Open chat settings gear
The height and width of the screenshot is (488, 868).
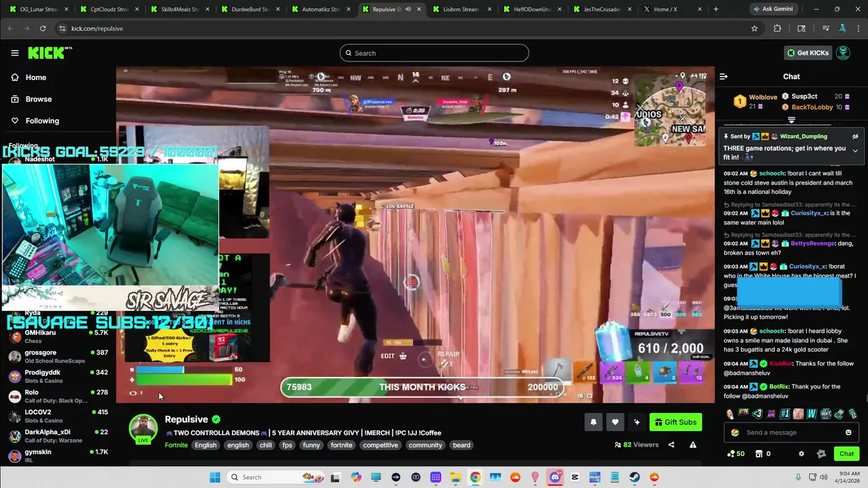pos(801,453)
